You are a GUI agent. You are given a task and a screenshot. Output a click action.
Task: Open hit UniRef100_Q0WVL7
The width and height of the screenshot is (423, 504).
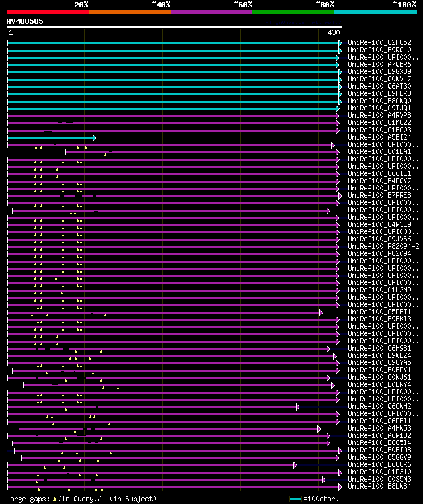[x=379, y=79]
